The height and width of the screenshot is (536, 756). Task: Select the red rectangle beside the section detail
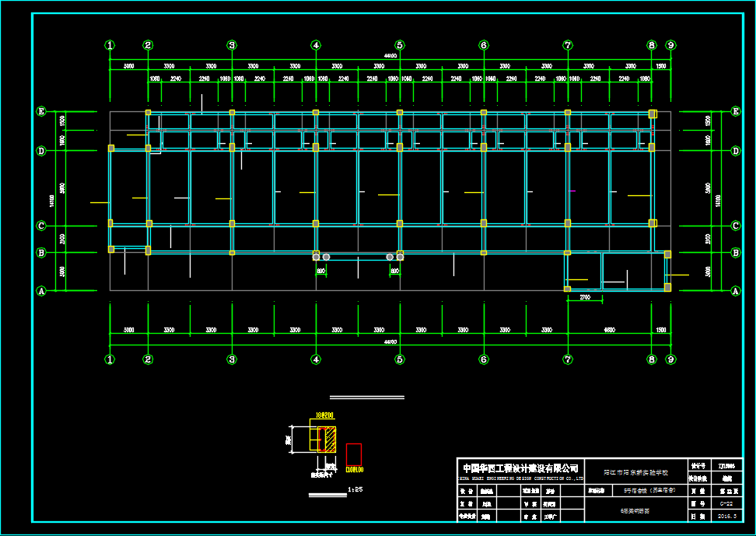pyautogui.click(x=354, y=454)
